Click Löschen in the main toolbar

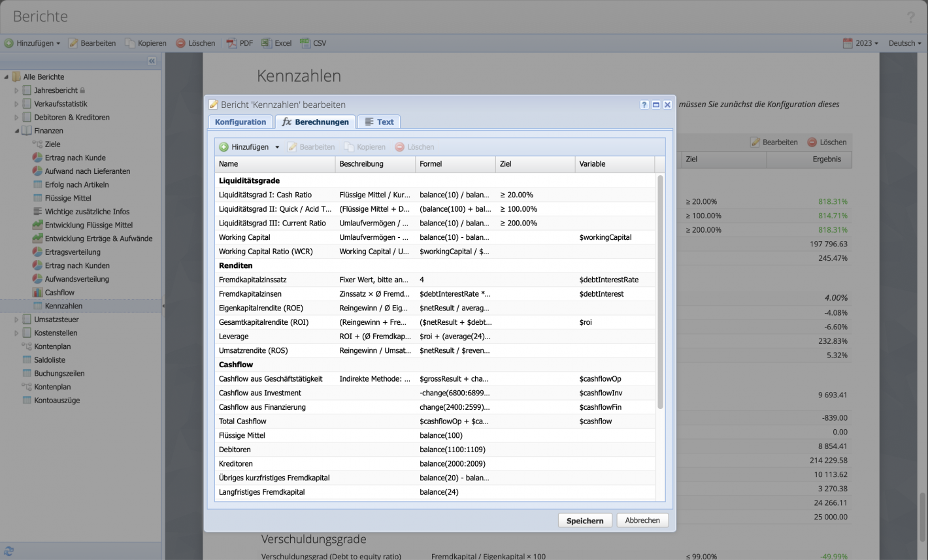pos(196,42)
